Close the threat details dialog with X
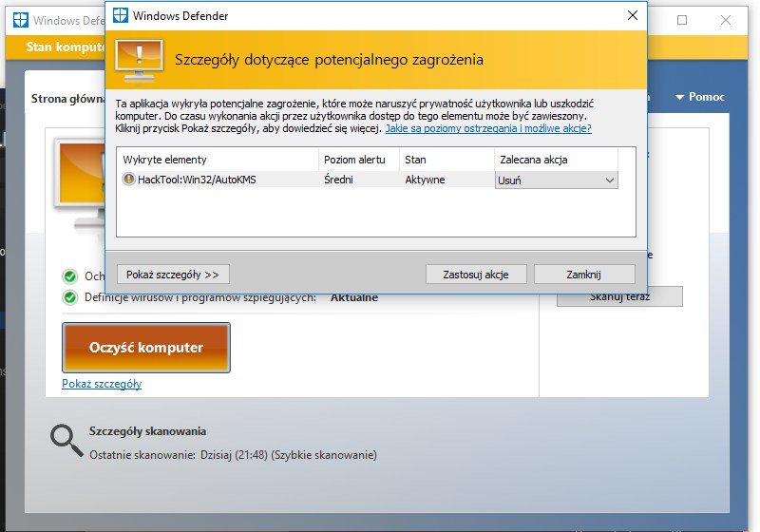The width and height of the screenshot is (760, 532). tap(632, 15)
